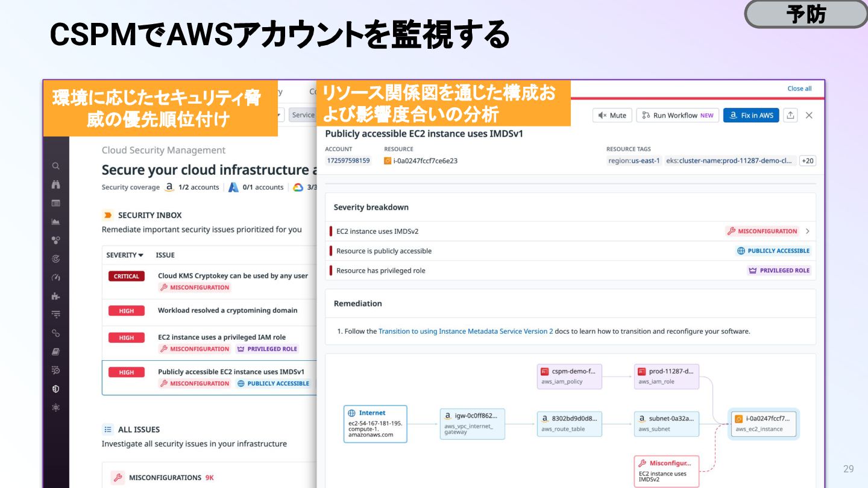868x488 pixels.
Task: Select the Internet node in the resource graph
Action: [375, 424]
